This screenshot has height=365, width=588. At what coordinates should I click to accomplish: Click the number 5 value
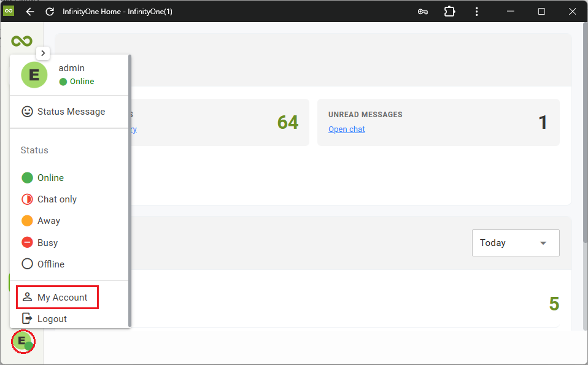554,304
